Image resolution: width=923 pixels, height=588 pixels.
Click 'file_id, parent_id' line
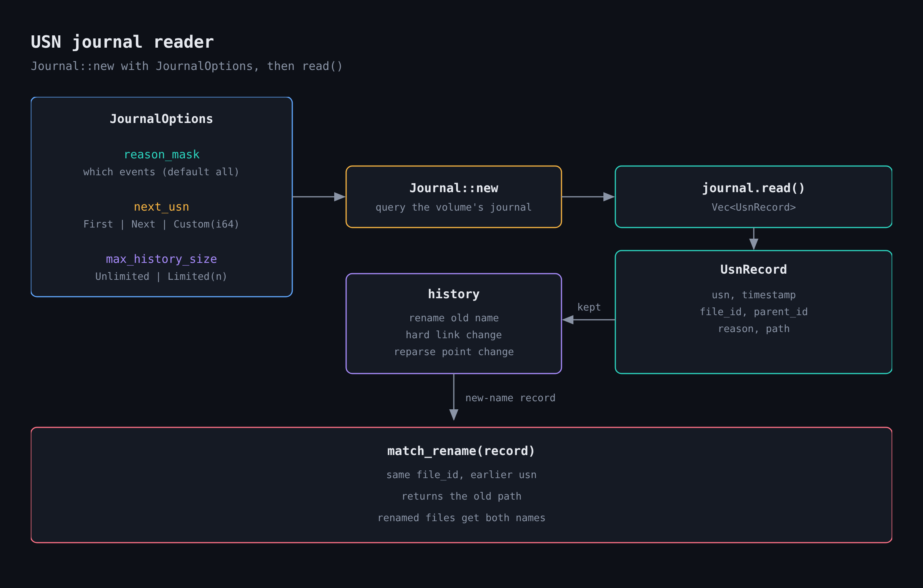click(x=754, y=312)
